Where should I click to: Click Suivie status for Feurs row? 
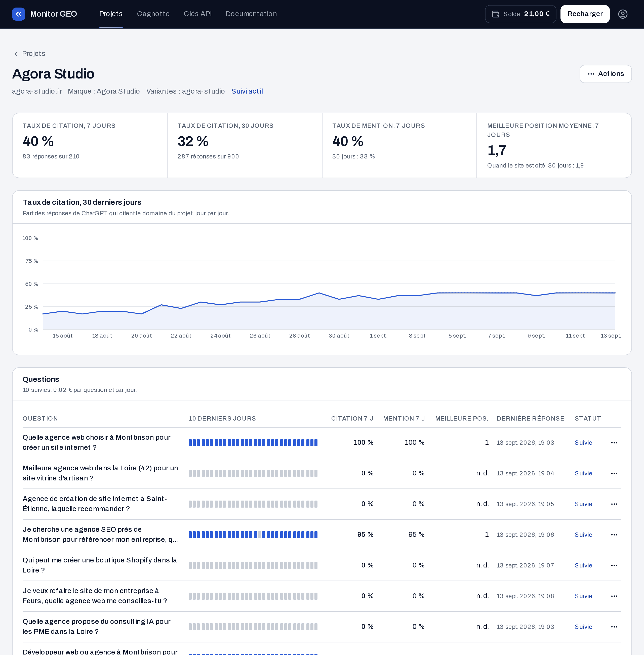point(583,596)
